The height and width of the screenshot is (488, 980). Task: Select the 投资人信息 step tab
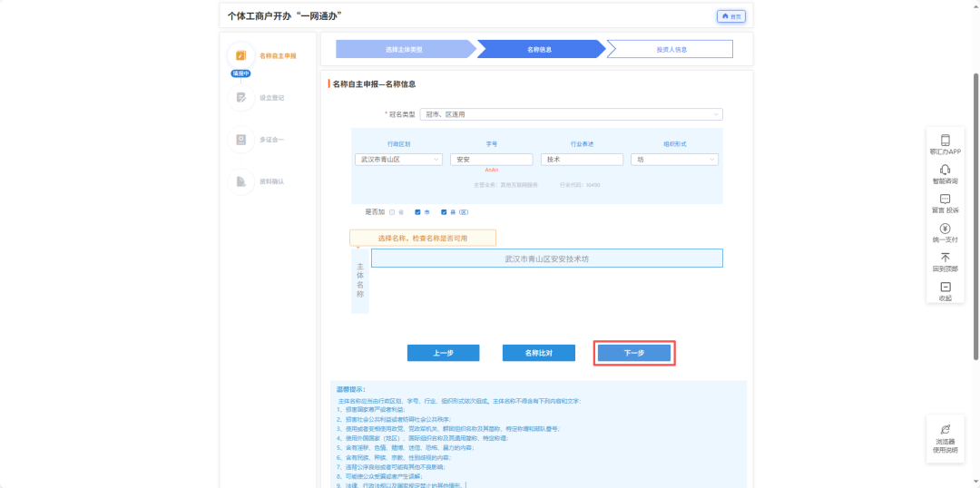pos(671,49)
